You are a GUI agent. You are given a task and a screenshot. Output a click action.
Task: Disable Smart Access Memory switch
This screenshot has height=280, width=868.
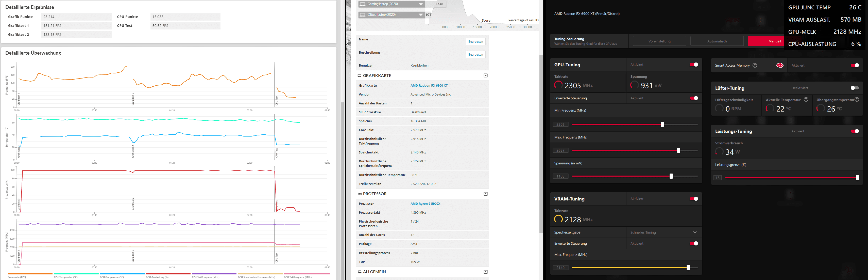[855, 66]
